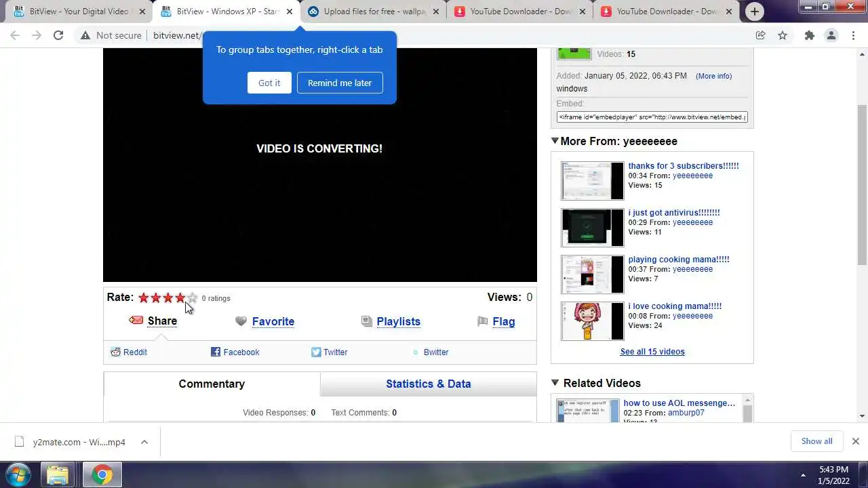Reload the page with refresh icon
This screenshot has width=868, height=488.
[x=58, y=35]
